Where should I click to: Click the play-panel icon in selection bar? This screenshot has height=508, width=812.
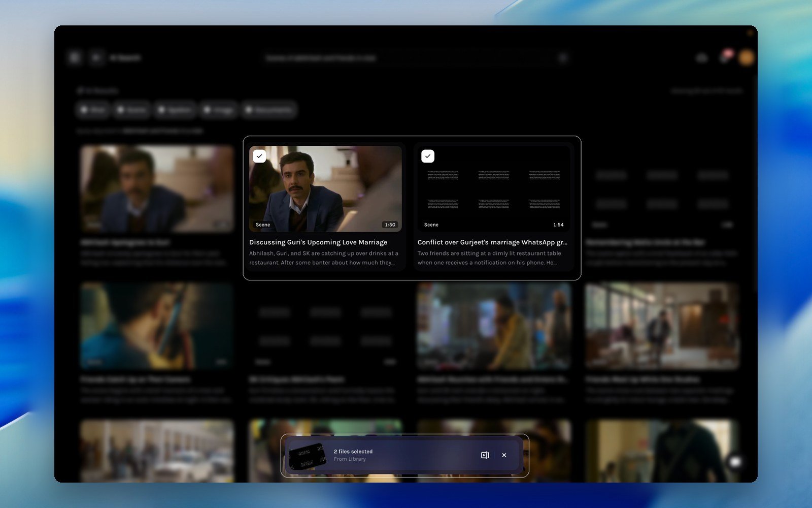pos(485,455)
